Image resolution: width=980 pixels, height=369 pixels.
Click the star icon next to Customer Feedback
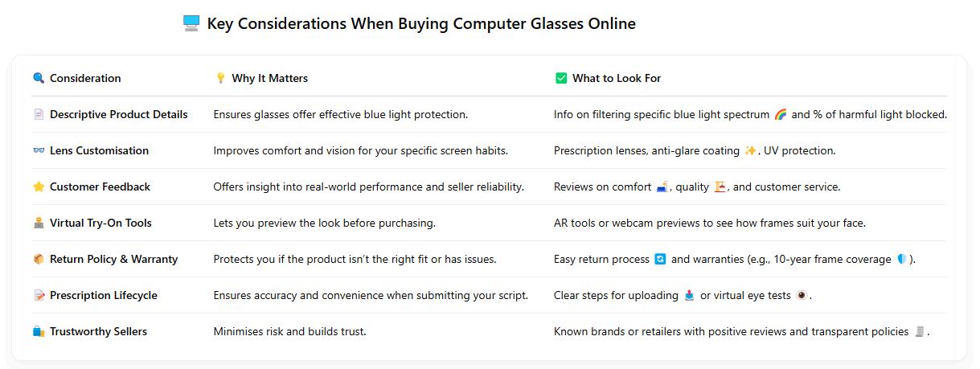tap(39, 187)
